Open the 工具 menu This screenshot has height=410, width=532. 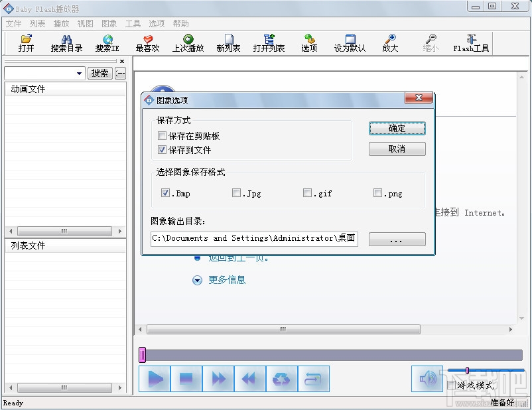point(133,23)
